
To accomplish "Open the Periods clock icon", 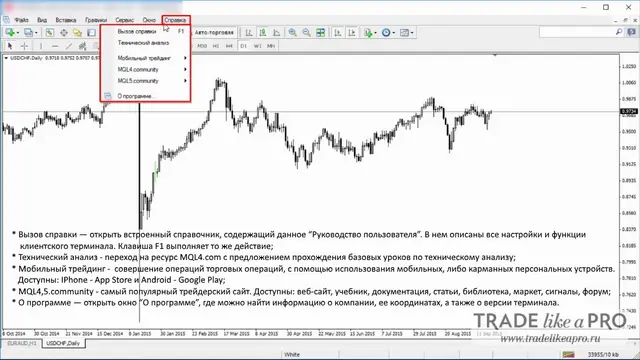I will [386, 33].
